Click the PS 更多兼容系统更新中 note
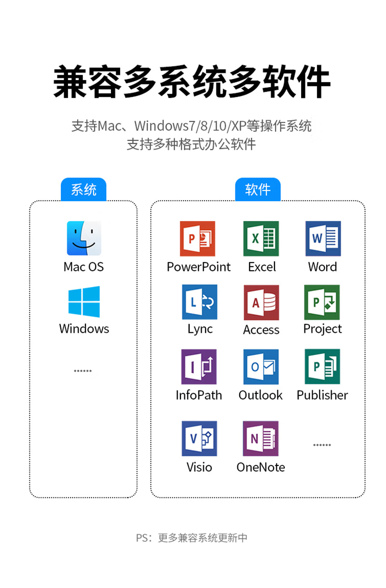Image resolution: width=386 pixels, height=588 pixels. click(192, 538)
